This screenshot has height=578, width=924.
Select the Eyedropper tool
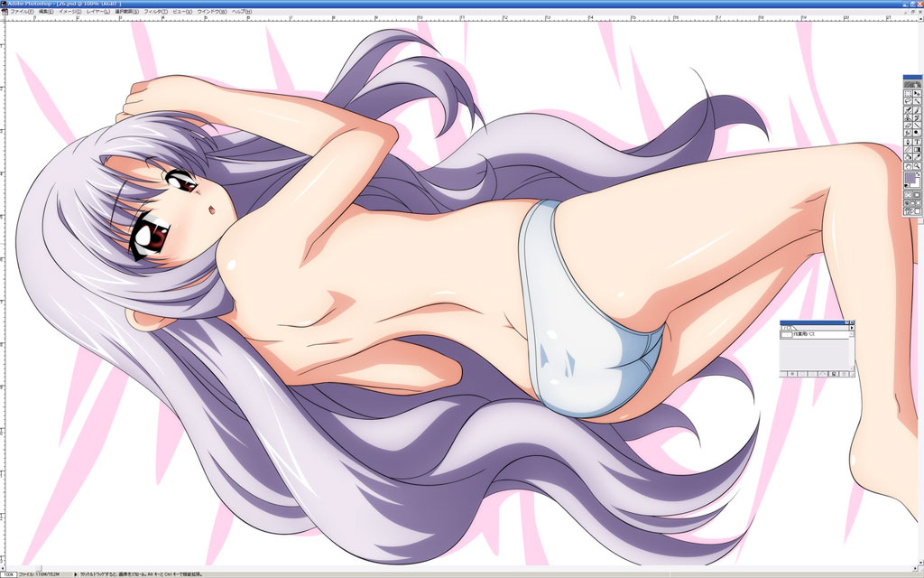pyautogui.click(x=918, y=156)
